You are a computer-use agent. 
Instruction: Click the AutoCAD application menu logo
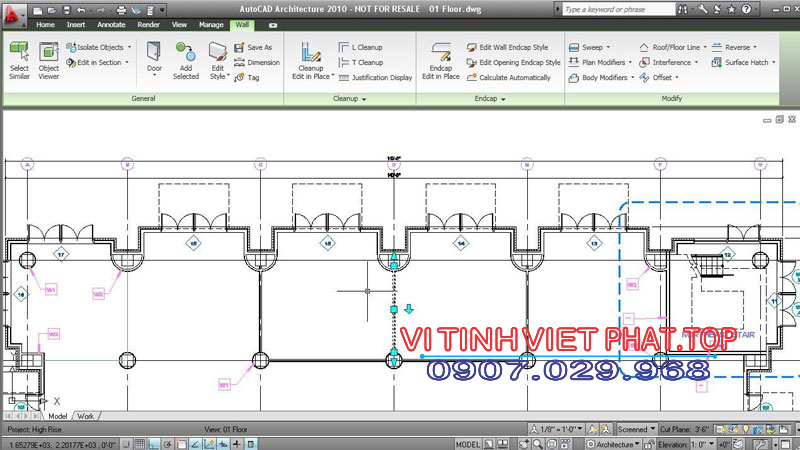click(14, 10)
